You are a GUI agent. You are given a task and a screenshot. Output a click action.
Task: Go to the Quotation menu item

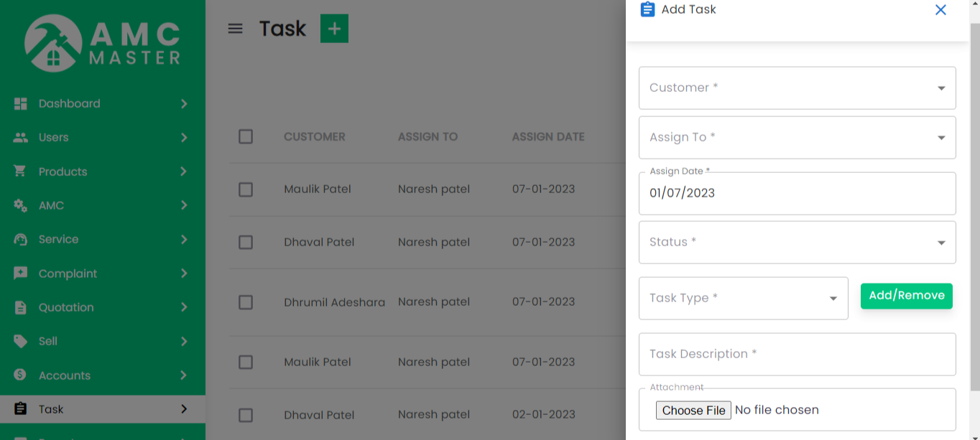click(66, 307)
